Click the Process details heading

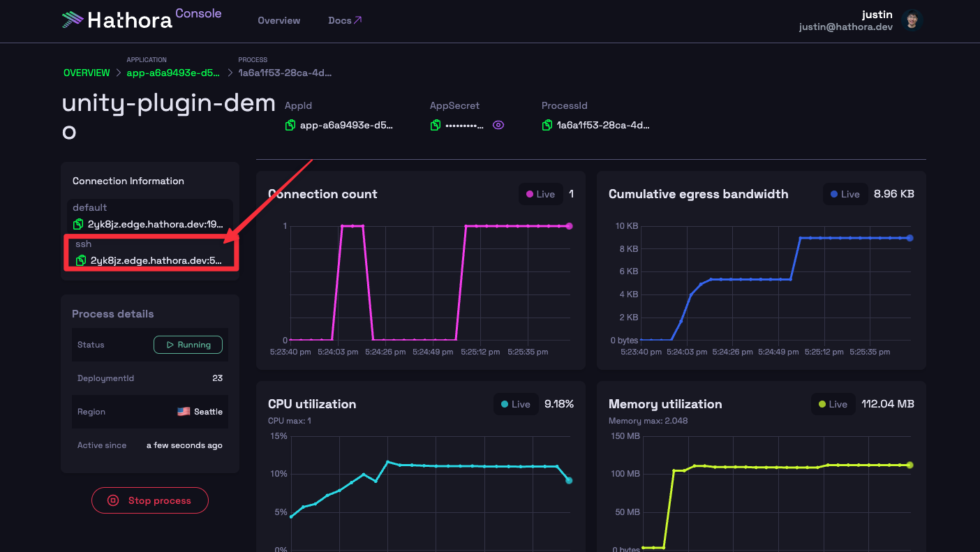click(113, 314)
